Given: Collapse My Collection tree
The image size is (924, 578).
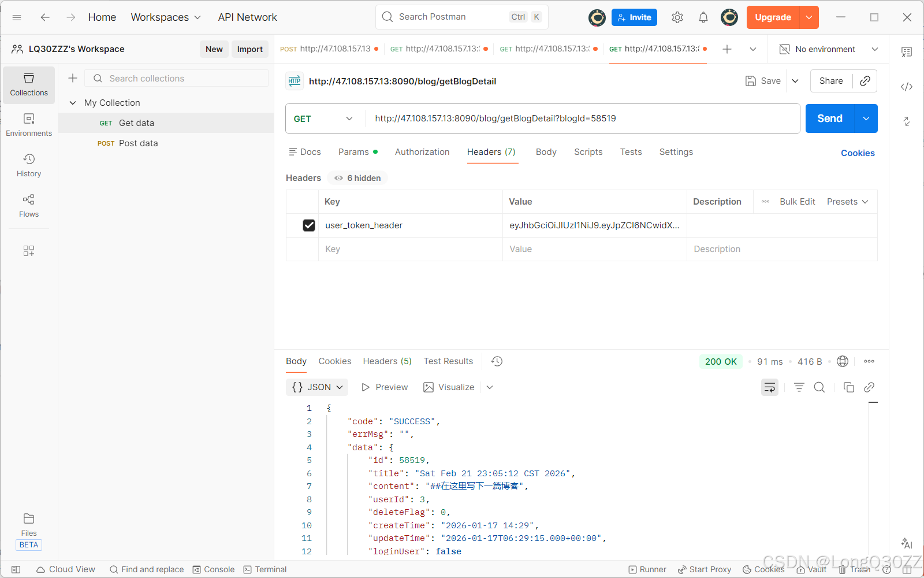Looking at the screenshot, I should pos(73,103).
